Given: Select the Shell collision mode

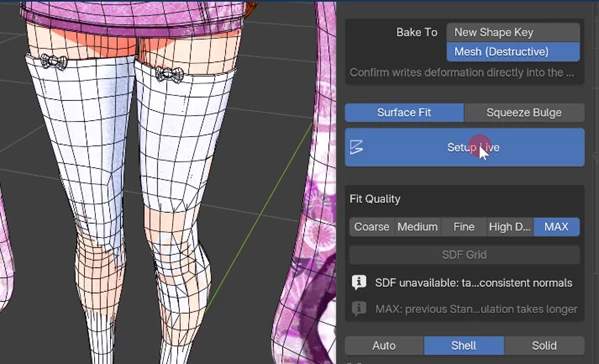Looking at the screenshot, I should [464, 346].
